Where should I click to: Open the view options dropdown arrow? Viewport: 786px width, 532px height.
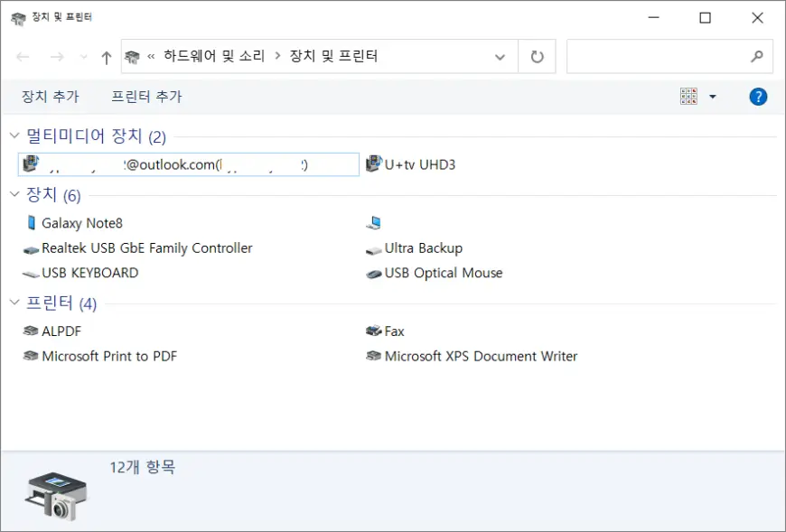click(712, 97)
